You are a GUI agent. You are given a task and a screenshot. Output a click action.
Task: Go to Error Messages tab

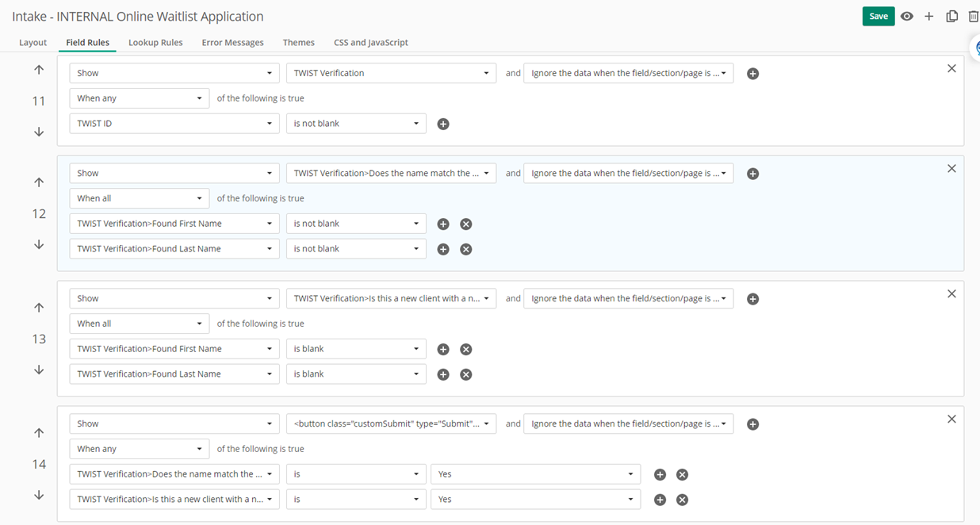232,43
